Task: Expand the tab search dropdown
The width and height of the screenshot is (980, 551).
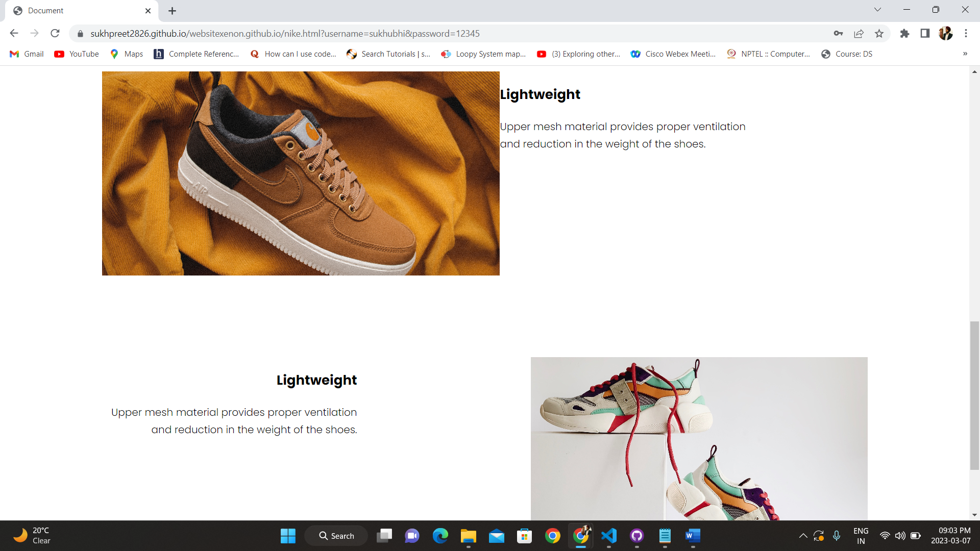Action: click(x=877, y=10)
